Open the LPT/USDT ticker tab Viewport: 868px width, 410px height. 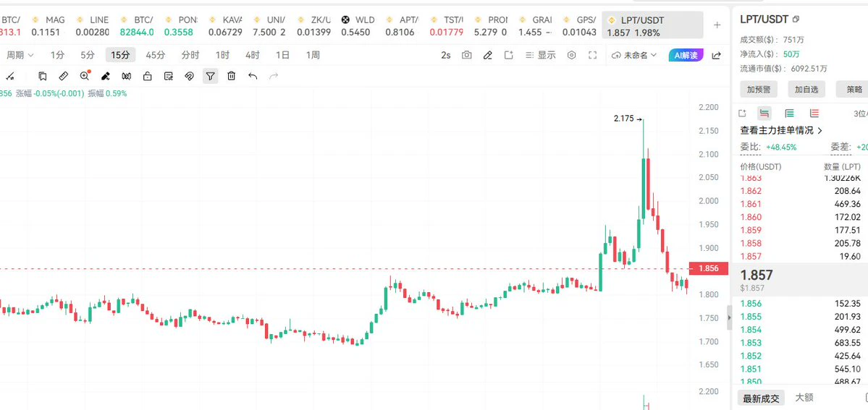pyautogui.click(x=653, y=26)
